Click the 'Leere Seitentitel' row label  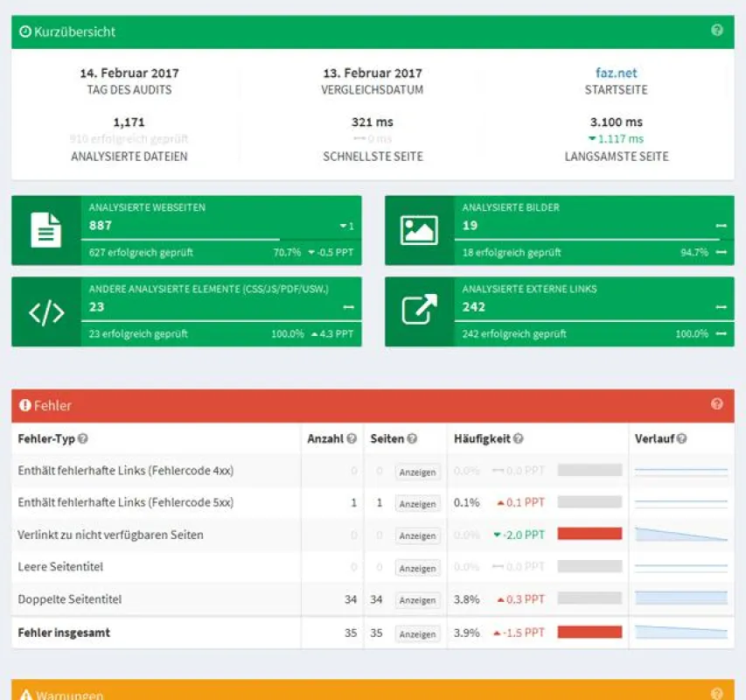point(60,567)
